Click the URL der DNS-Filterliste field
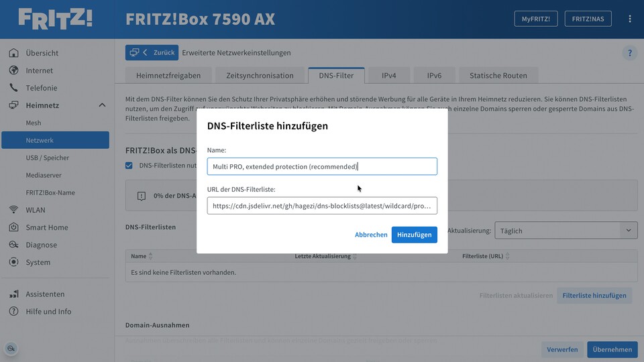The image size is (644, 362). [x=322, y=206]
